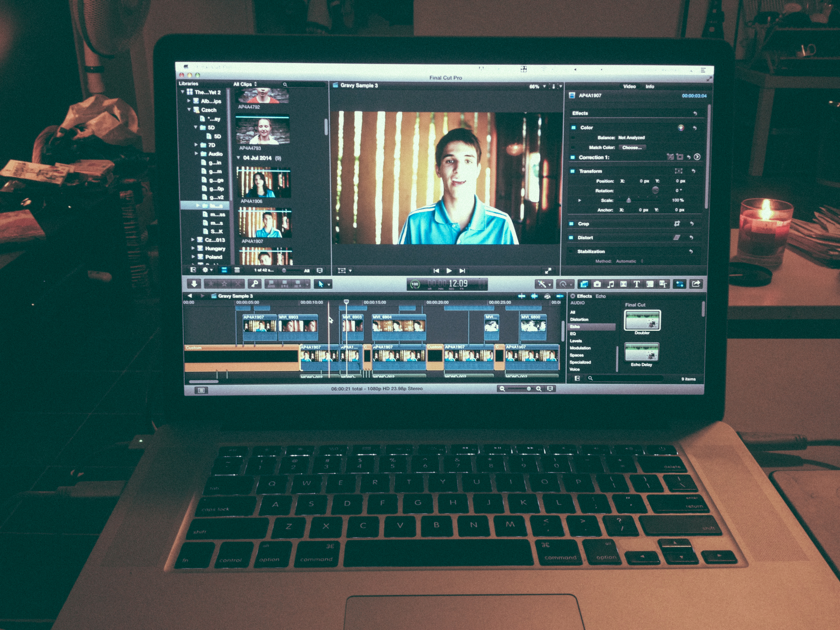This screenshot has width=840, height=630.
Task: Open the Titles browser T icon
Action: coord(637,284)
